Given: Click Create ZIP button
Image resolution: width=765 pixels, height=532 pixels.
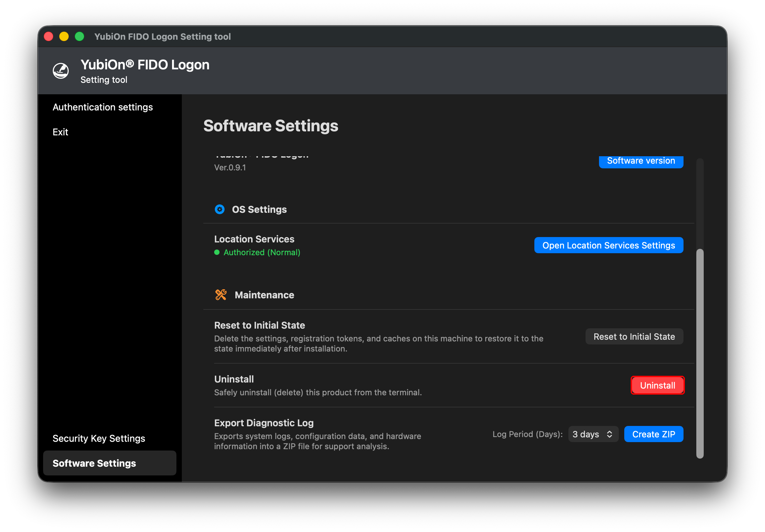Looking at the screenshot, I should coord(654,434).
